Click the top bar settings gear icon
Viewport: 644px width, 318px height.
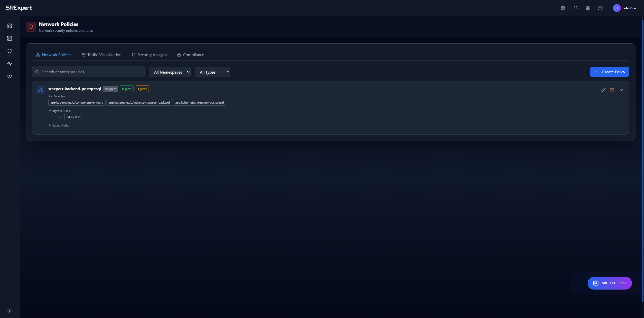pos(588,8)
